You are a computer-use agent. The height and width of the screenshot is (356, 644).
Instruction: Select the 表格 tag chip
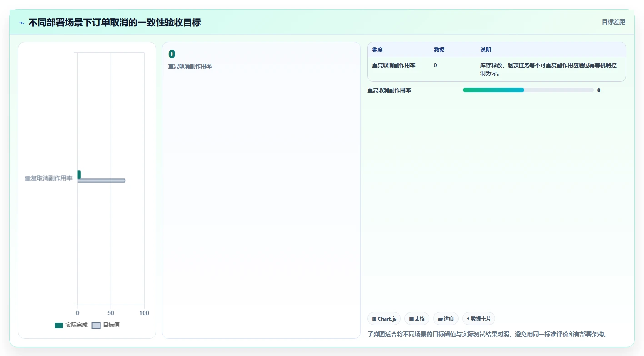(x=417, y=319)
